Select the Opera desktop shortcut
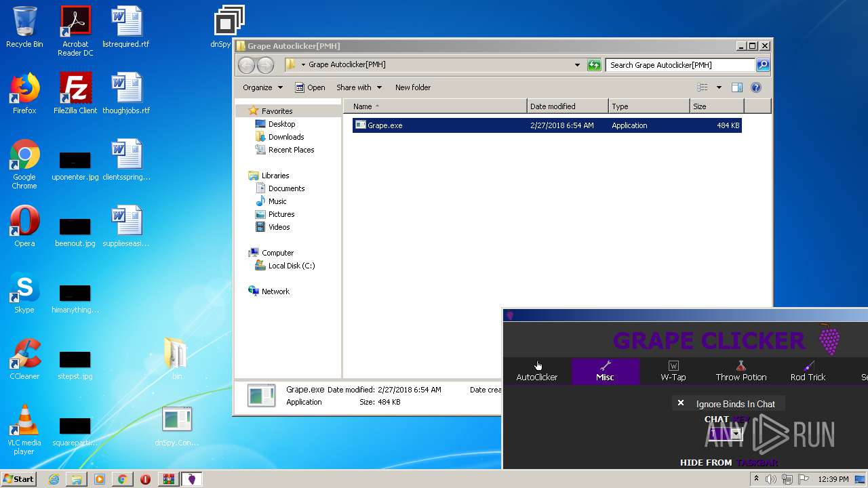This screenshot has width=868, height=488. point(24,226)
